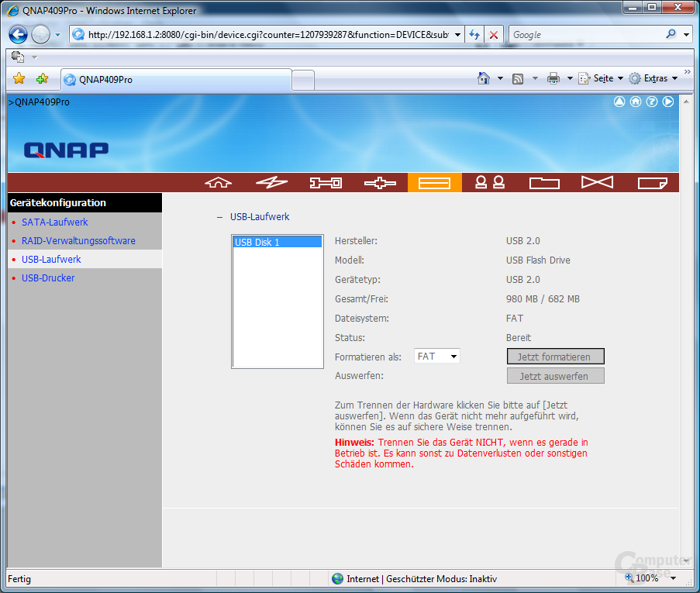Open the Formatieren als FAT dropdown
The height and width of the screenshot is (593, 700).
(437, 357)
